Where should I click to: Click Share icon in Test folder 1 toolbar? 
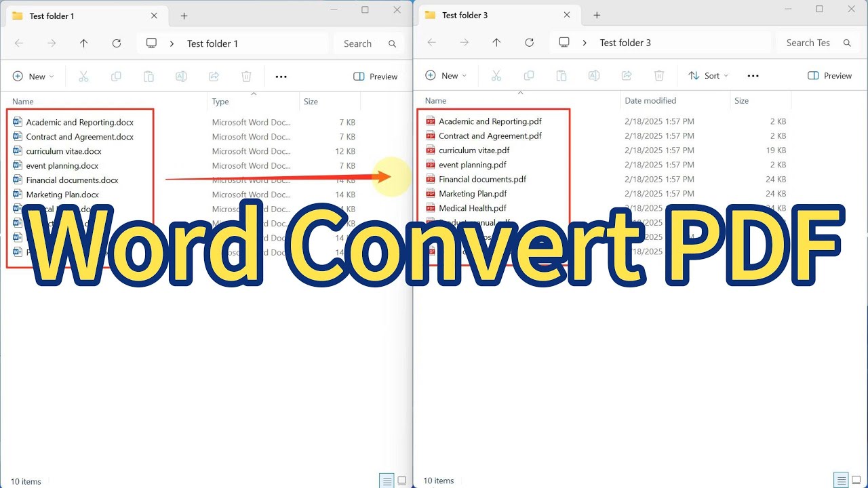tap(214, 77)
